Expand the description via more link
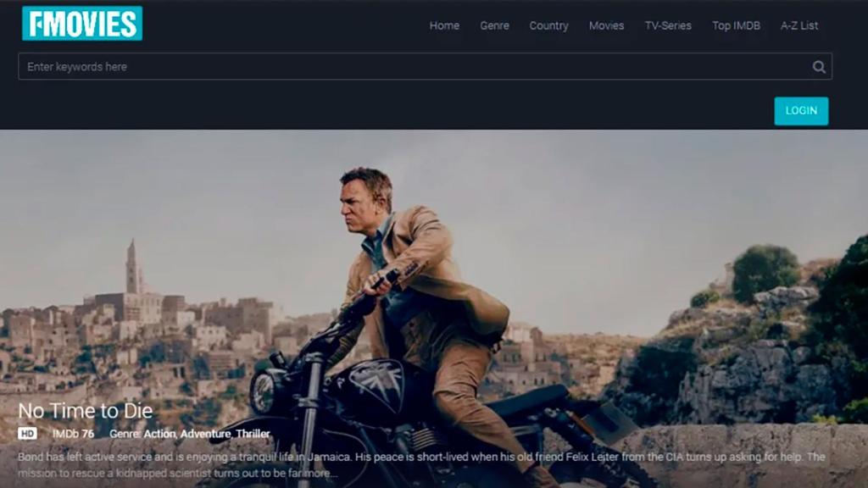 pos(320,471)
